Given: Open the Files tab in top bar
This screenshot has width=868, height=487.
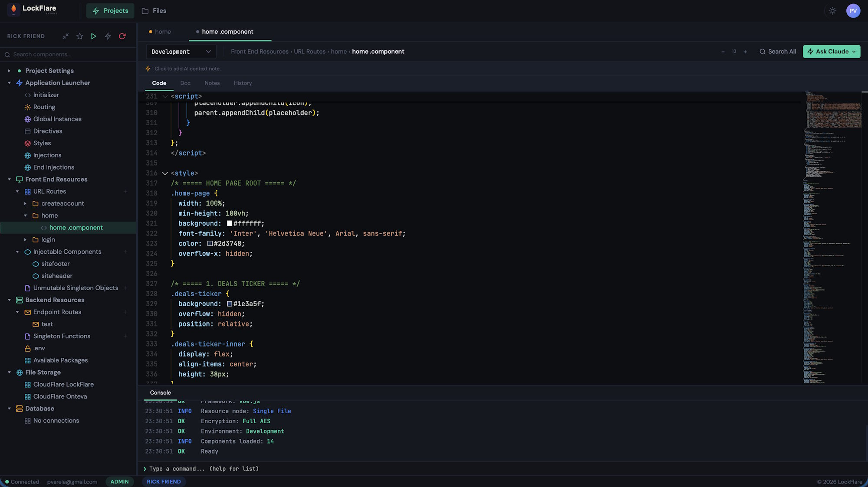Looking at the screenshot, I should click(154, 11).
